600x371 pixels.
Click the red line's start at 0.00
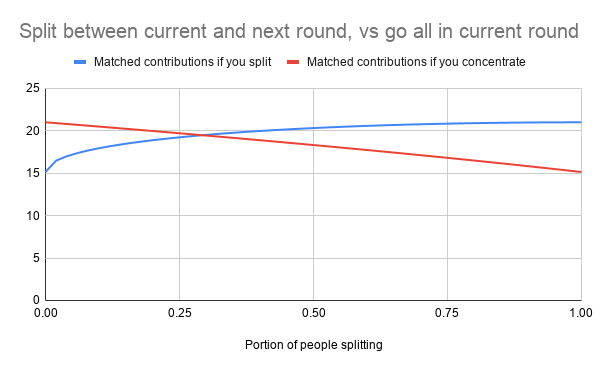[46, 122]
